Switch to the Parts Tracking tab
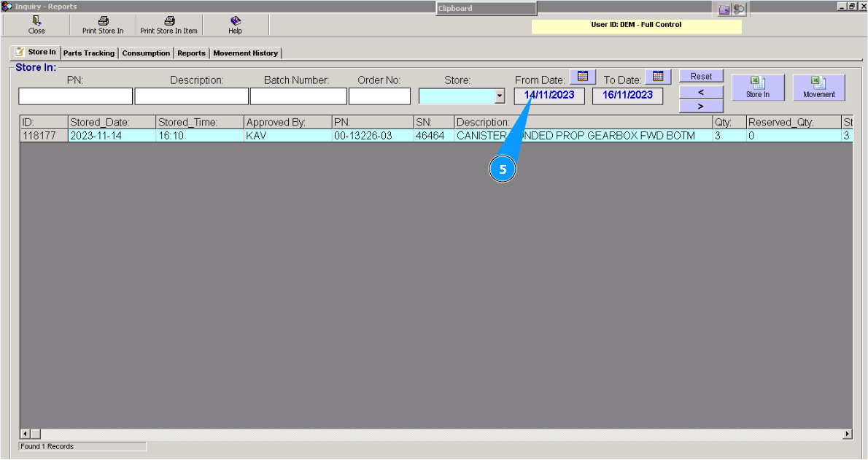Image resolution: width=868 pixels, height=460 pixels. coord(88,53)
